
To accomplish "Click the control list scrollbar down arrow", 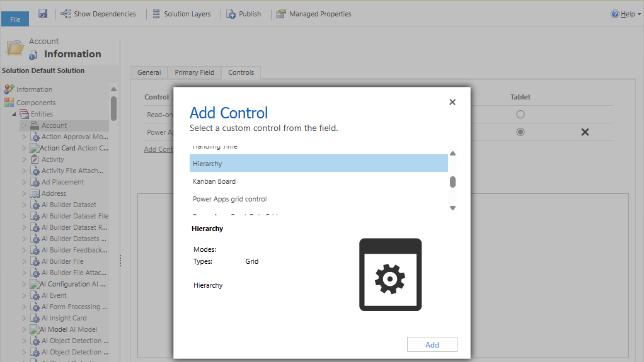I will click(x=452, y=208).
